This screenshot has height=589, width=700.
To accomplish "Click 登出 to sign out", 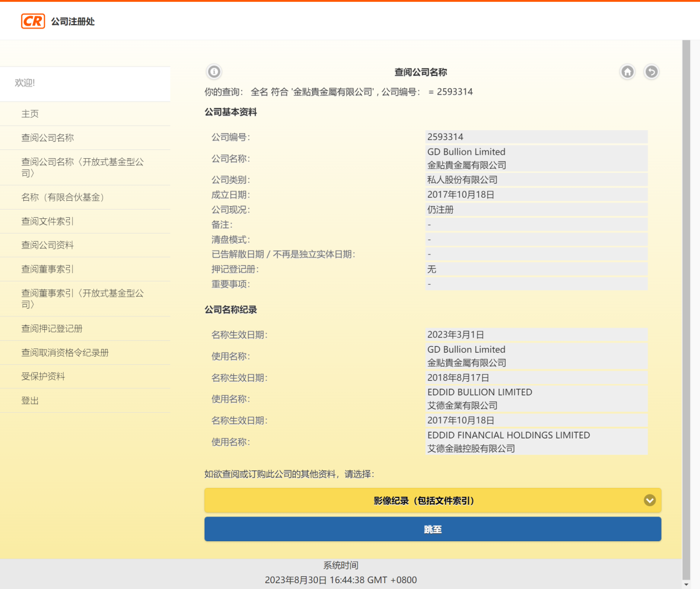I will 30,400.
